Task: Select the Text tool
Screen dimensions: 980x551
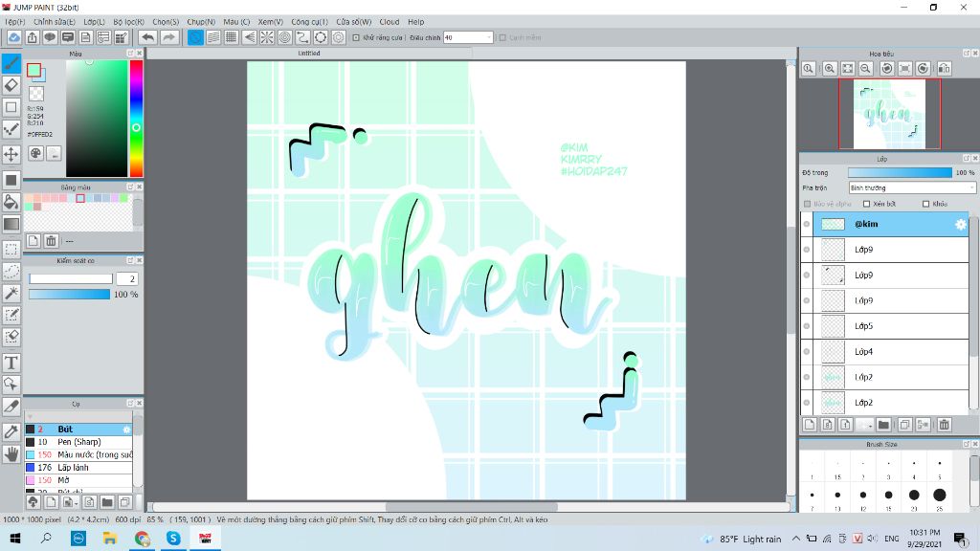Action: pyautogui.click(x=11, y=363)
